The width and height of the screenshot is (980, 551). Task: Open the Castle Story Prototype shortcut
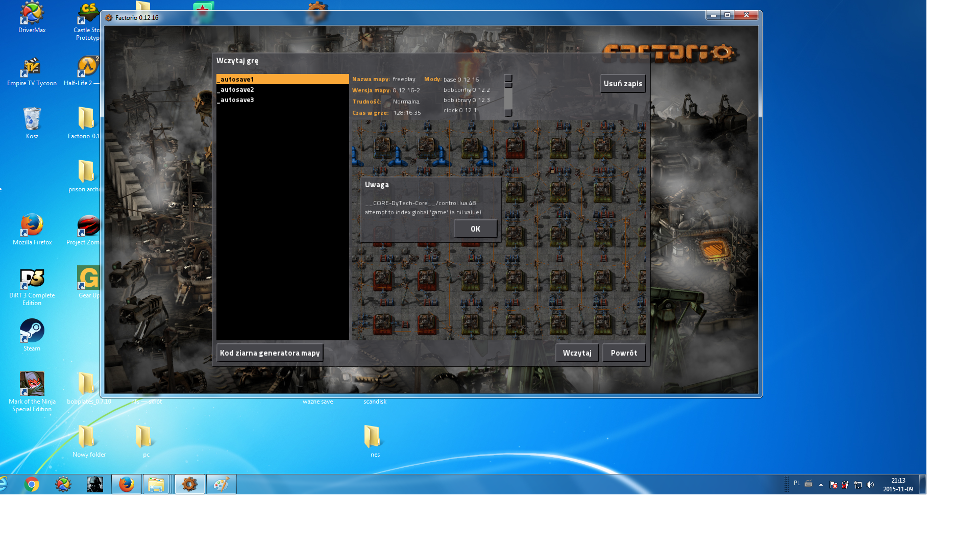(x=87, y=21)
